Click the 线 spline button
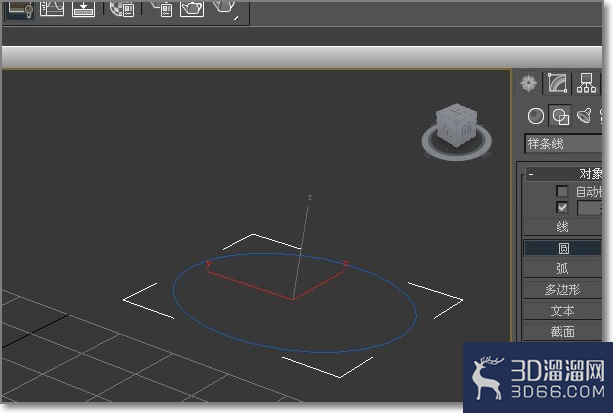The height and width of the screenshot is (413, 613). point(562,227)
